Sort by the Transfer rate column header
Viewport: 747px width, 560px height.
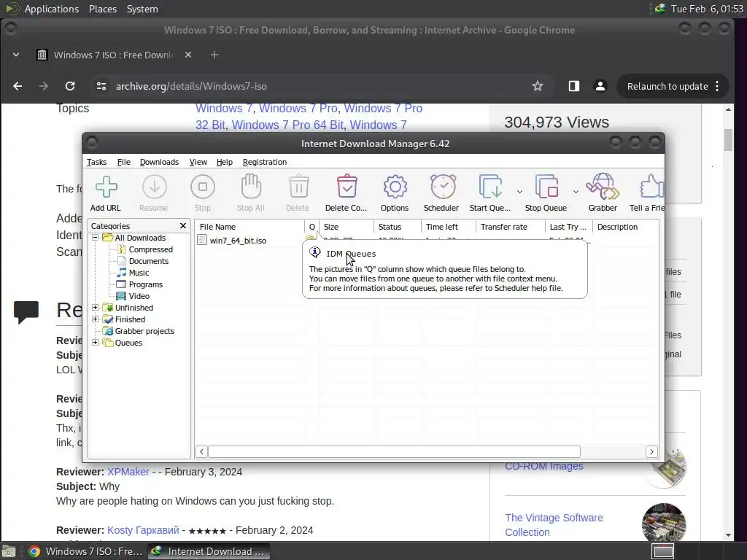(510, 227)
